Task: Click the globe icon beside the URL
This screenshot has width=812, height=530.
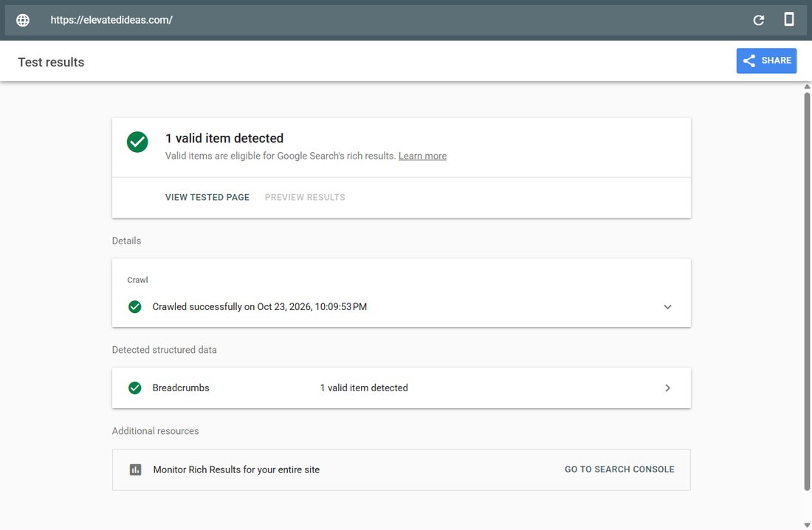Action: pyautogui.click(x=23, y=20)
